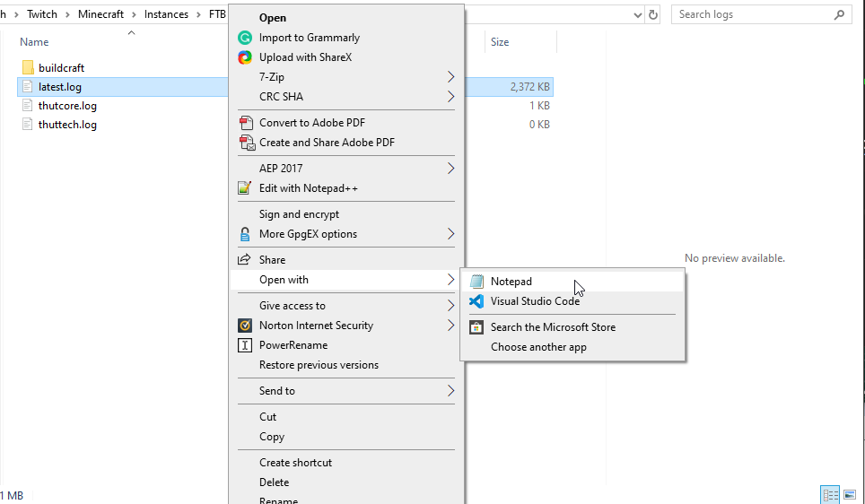Select the buildcraft folder name
The image size is (865, 504).
click(61, 68)
